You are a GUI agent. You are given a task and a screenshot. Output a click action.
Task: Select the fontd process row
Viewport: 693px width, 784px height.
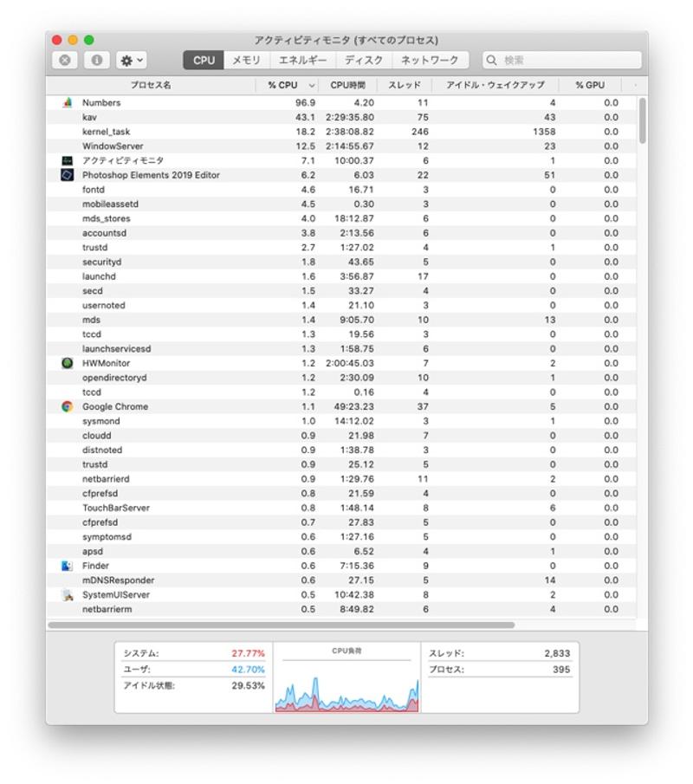coord(341,190)
